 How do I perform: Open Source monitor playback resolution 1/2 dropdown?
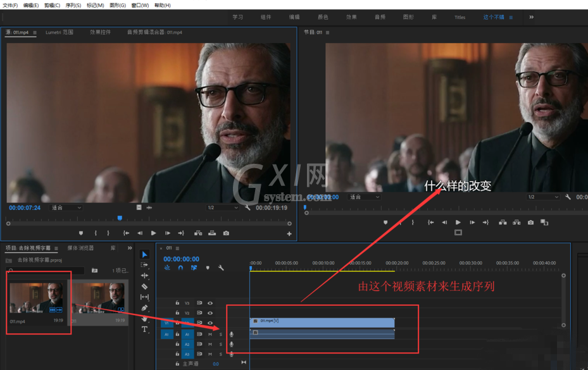(223, 207)
